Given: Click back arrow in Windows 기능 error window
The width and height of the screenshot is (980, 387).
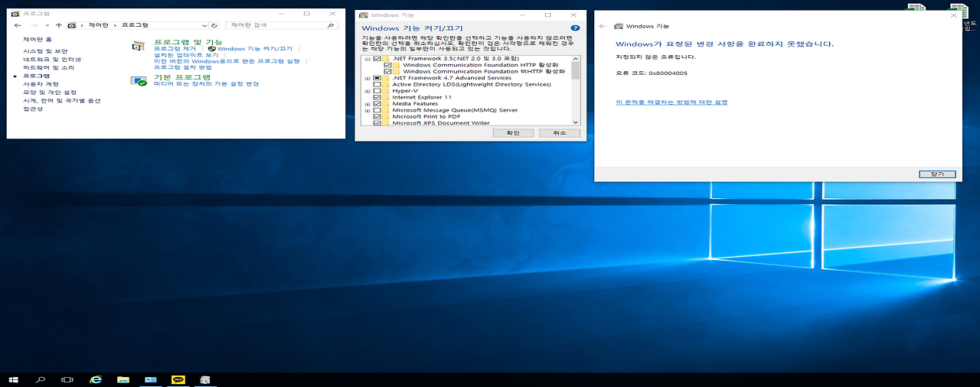Looking at the screenshot, I should [x=604, y=26].
